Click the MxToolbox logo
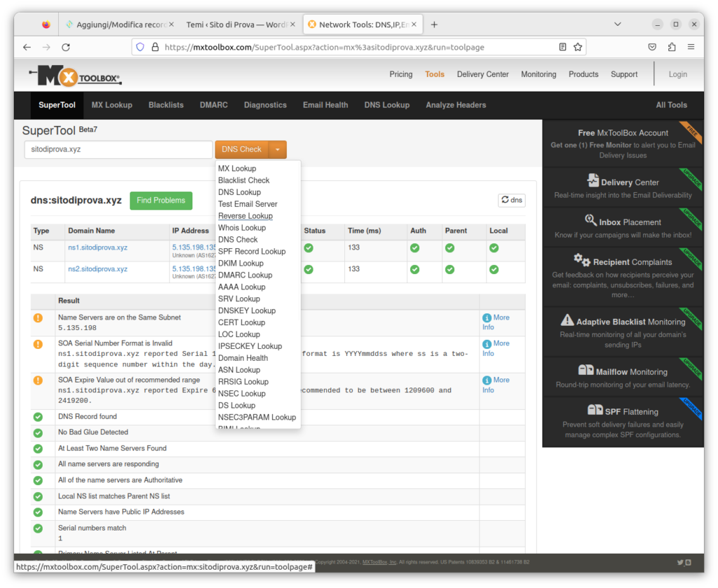The height and width of the screenshot is (588, 718). click(x=76, y=76)
